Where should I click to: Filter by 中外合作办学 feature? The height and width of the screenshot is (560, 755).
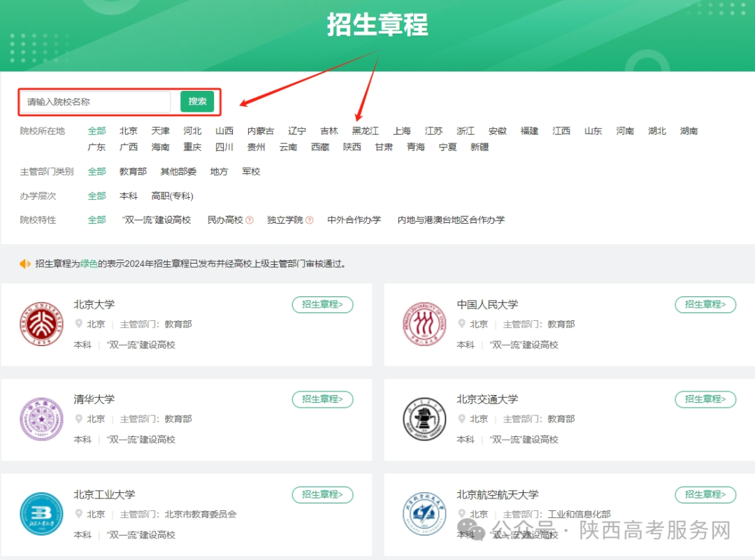[354, 220]
